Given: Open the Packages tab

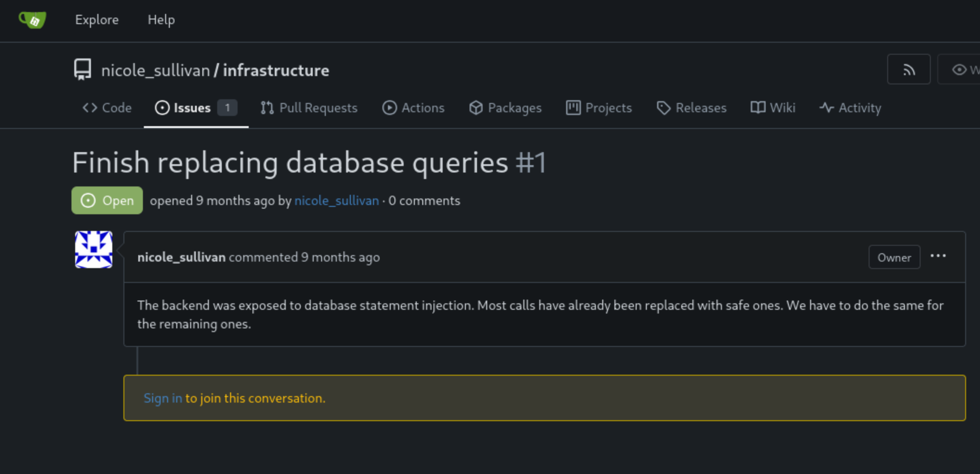Looking at the screenshot, I should [505, 108].
